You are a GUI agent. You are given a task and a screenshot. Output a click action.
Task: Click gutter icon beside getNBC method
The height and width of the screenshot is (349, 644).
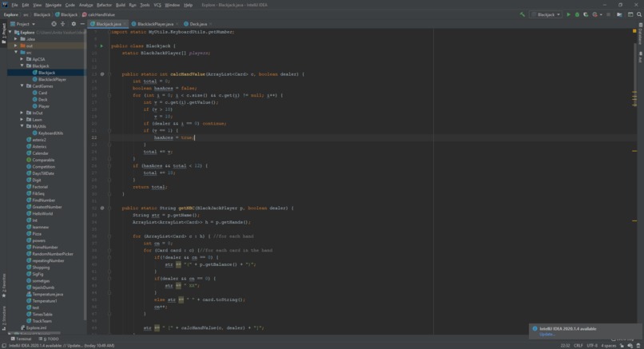[102, 208]
